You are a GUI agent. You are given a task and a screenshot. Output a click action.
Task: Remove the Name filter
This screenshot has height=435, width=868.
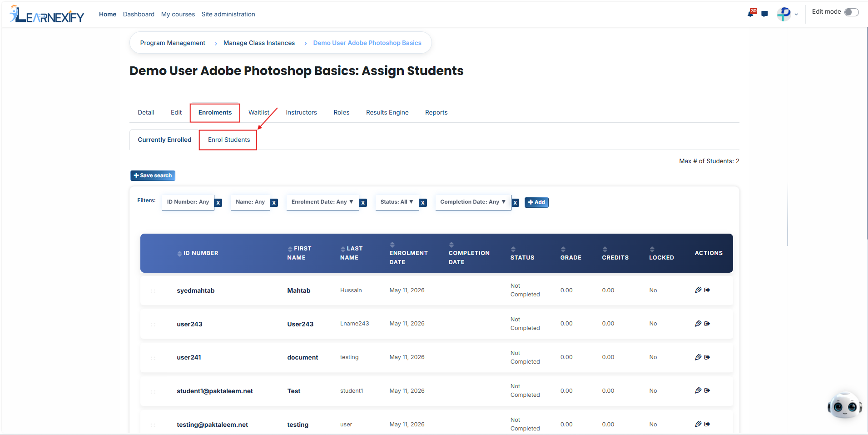274,203
